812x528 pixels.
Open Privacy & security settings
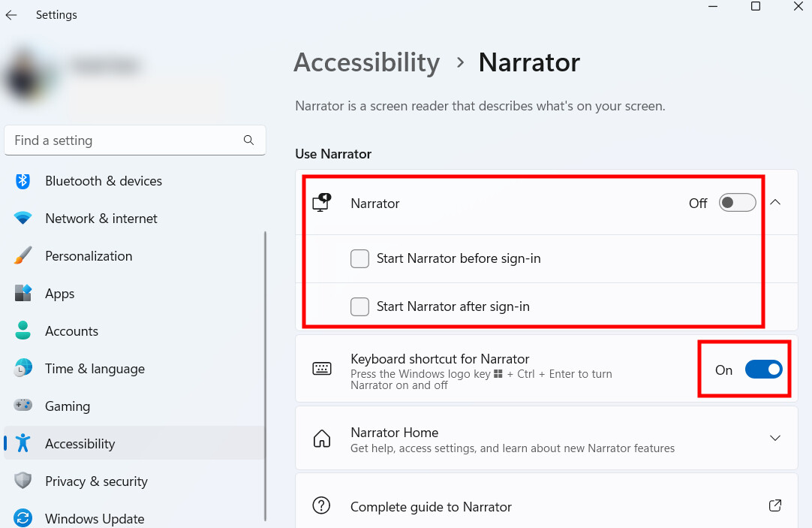coord(134,481)
